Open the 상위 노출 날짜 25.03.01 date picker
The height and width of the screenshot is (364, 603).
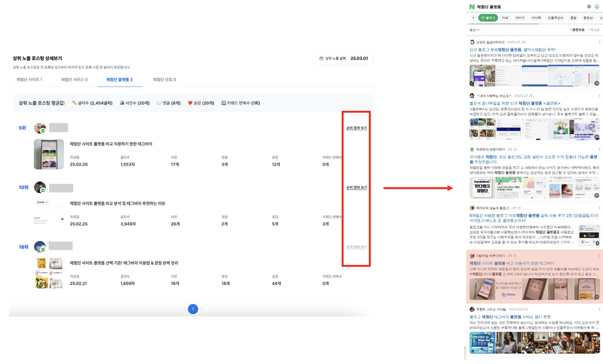[343, 58]
